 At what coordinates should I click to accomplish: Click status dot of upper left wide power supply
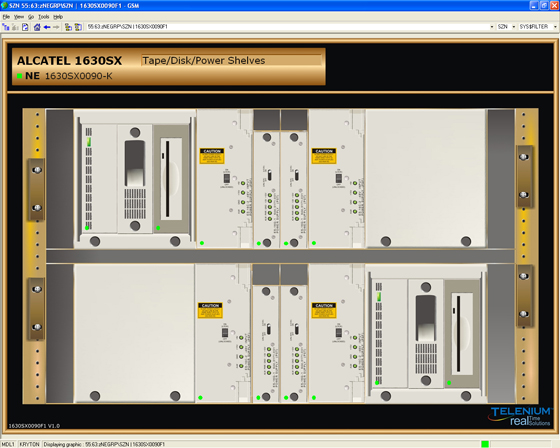pos(202,243)
